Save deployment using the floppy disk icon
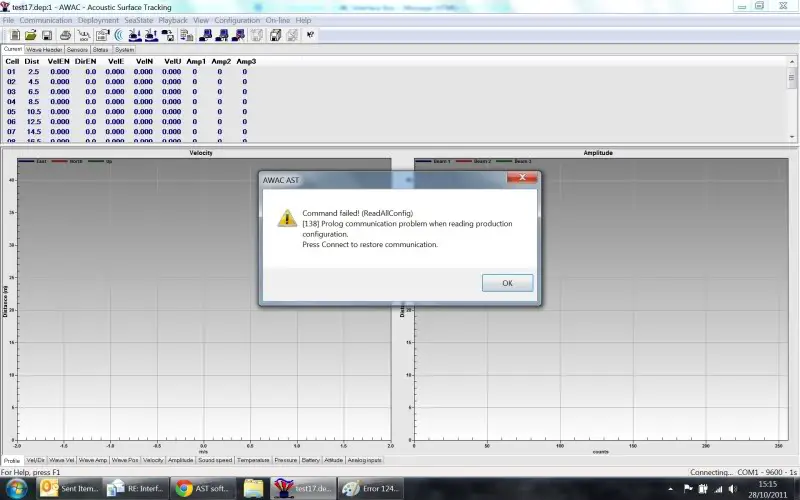800x500 pixels. [47, 35]
